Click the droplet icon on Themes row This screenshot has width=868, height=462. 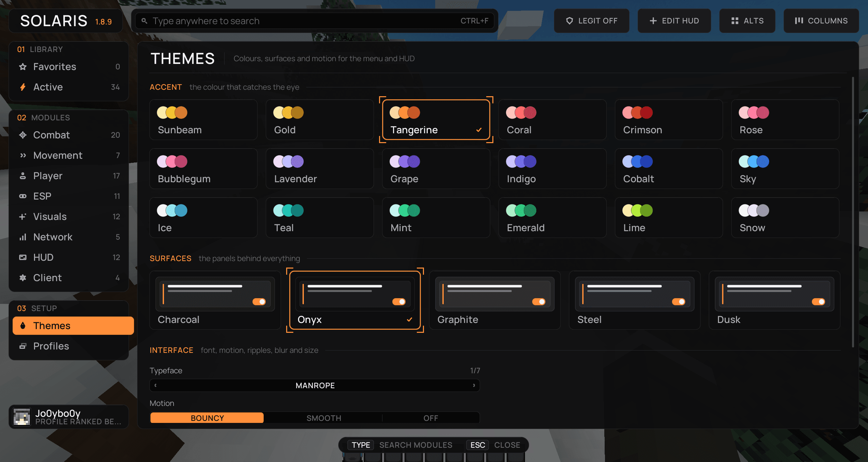coord(23,326)
